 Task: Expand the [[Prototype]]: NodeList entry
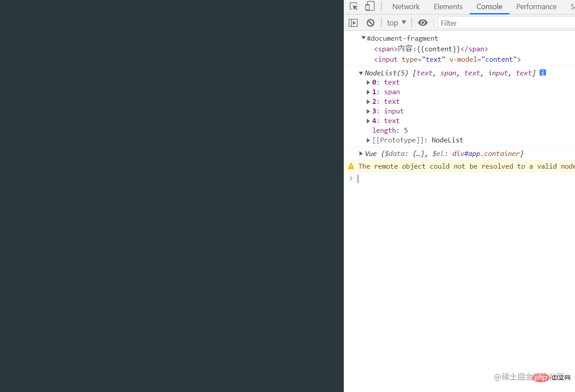click(368, 140)
